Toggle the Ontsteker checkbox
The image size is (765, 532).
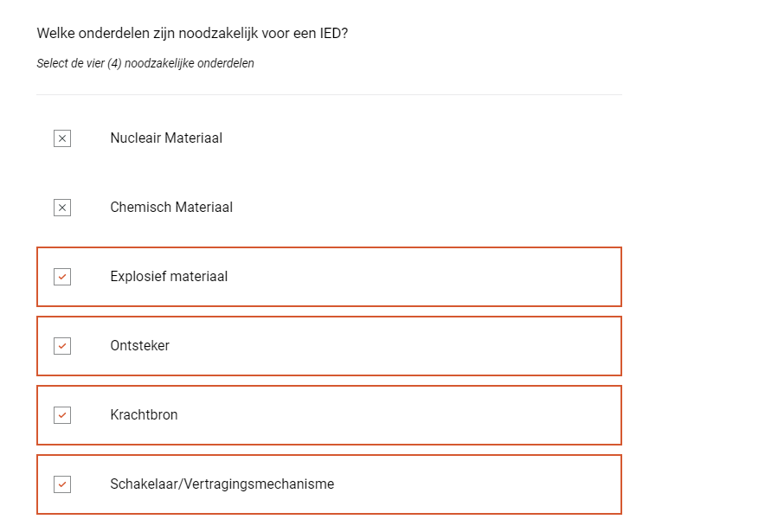[x=62, y=346]
